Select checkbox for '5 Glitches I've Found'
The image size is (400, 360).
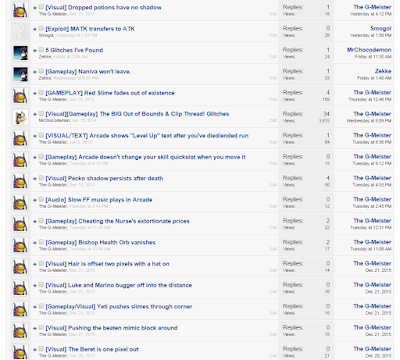click(x=41, y=49)
